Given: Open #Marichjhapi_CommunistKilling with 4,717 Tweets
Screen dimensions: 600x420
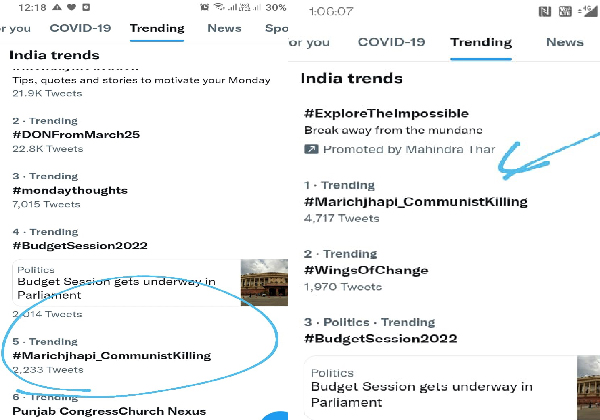Looking at the screenshot, I should [x=415, y=202].
